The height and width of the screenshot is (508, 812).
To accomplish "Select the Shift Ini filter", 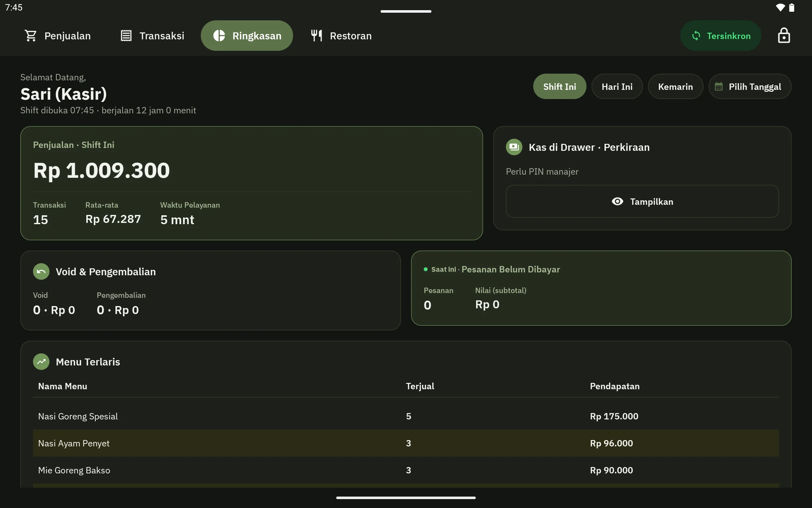I will (x=559, y=86).
